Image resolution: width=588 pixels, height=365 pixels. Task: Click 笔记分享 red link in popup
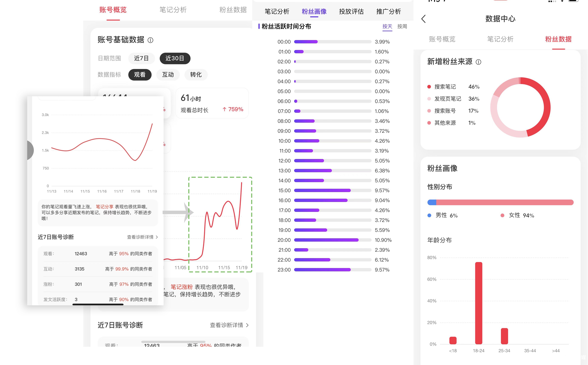(104, 207)
